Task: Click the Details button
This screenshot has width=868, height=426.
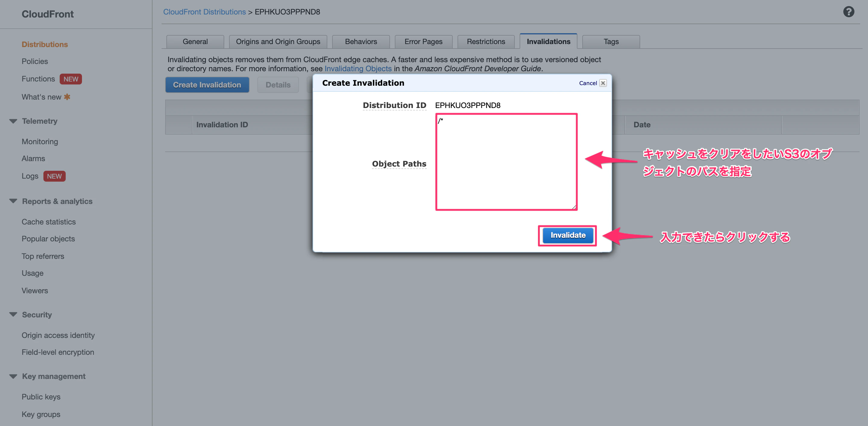Action: [x=278, y=85]
